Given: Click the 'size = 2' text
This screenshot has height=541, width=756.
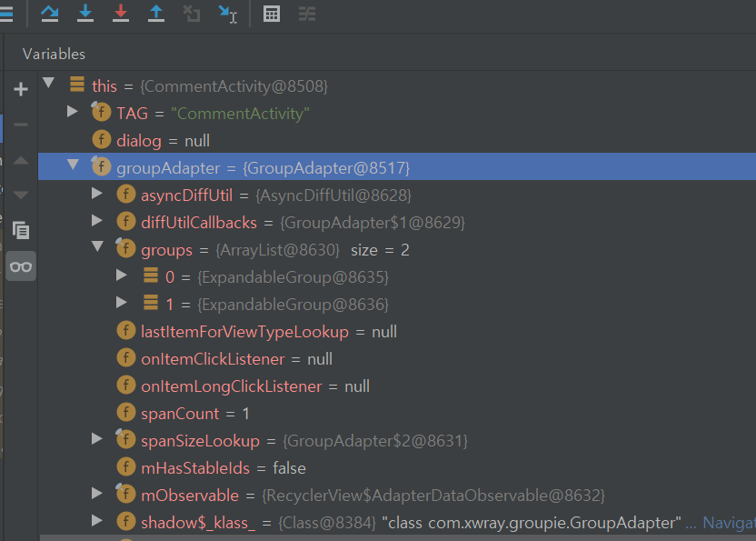Looking at the screenshot, I should (x=380, y=250).
